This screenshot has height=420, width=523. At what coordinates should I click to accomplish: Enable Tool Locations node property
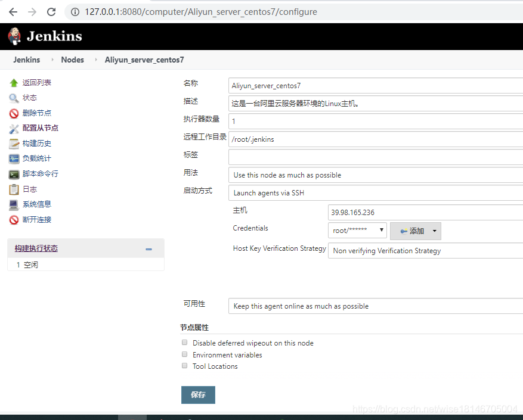pos(185,365)
